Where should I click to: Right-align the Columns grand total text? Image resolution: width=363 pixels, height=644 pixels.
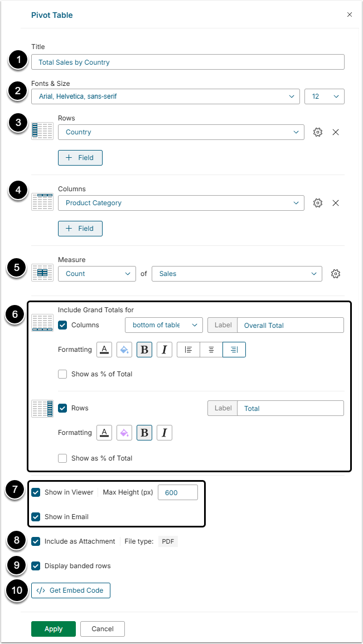tap(234, 350)
